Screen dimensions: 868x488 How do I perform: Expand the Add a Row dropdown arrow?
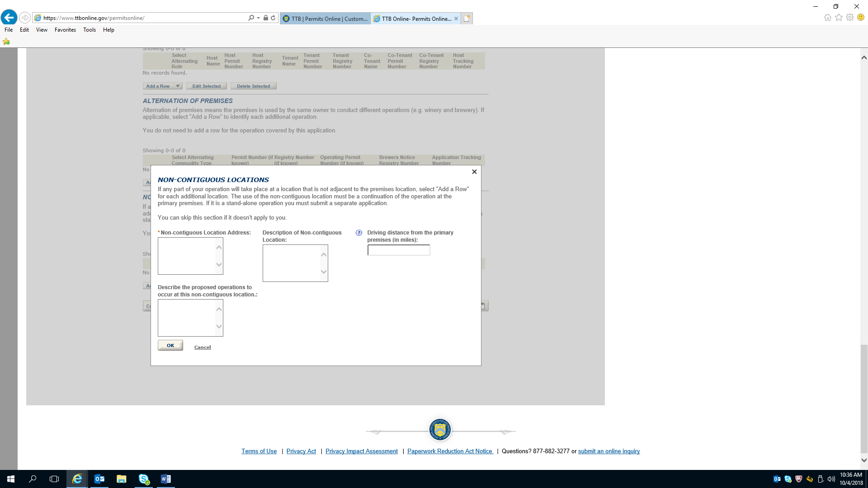coord(178,86)
